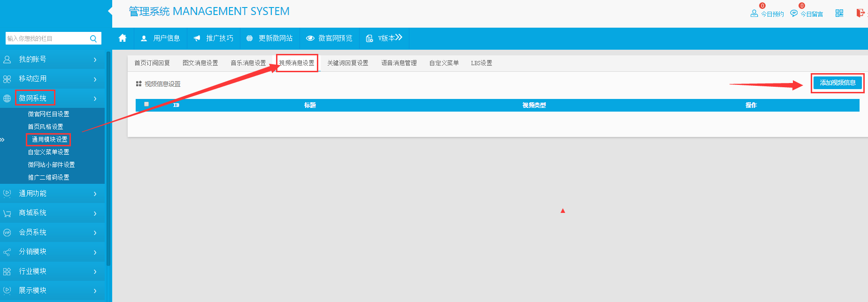Click the red logout icon
868x302 pixels.
tap(860, 13)
